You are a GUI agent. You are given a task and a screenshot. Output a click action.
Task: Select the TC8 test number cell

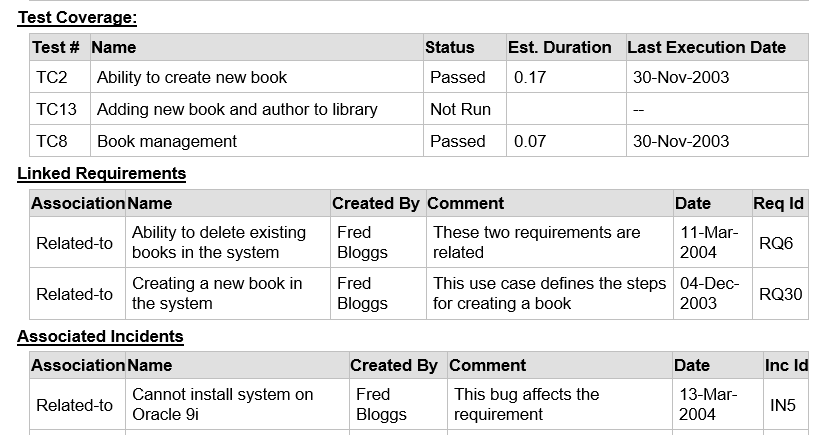tap(51, 141)
